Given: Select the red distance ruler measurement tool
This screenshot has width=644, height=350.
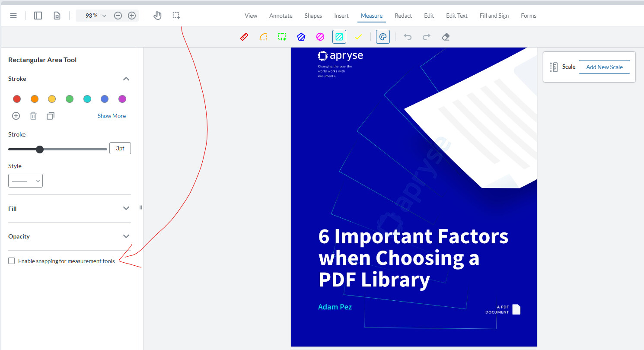Looking at the screenshot, I should click(x=244, y=37).
